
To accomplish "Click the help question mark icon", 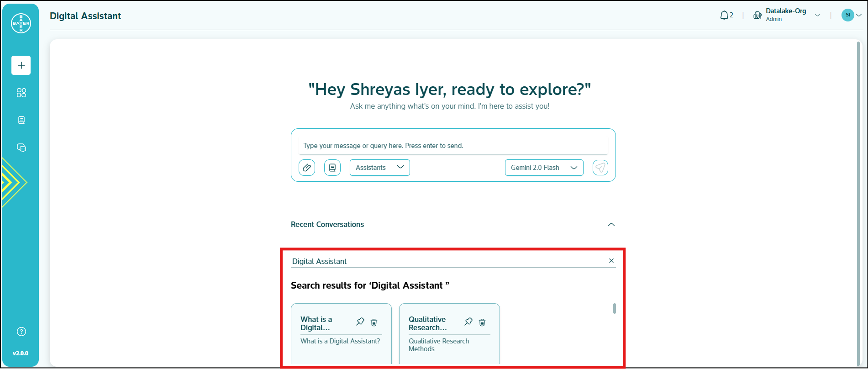I will coord(21,332).
